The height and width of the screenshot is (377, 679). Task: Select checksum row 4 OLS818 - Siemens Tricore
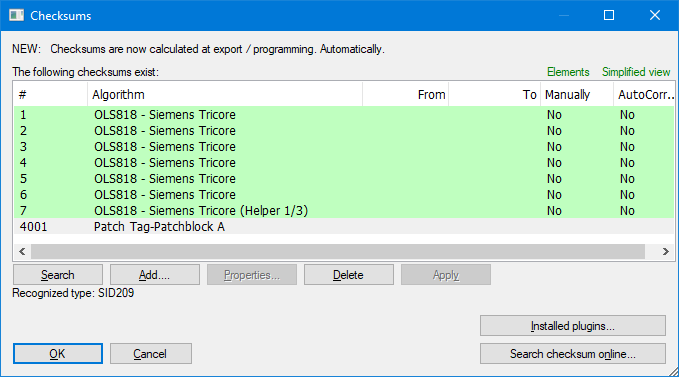tap(344, 163)
